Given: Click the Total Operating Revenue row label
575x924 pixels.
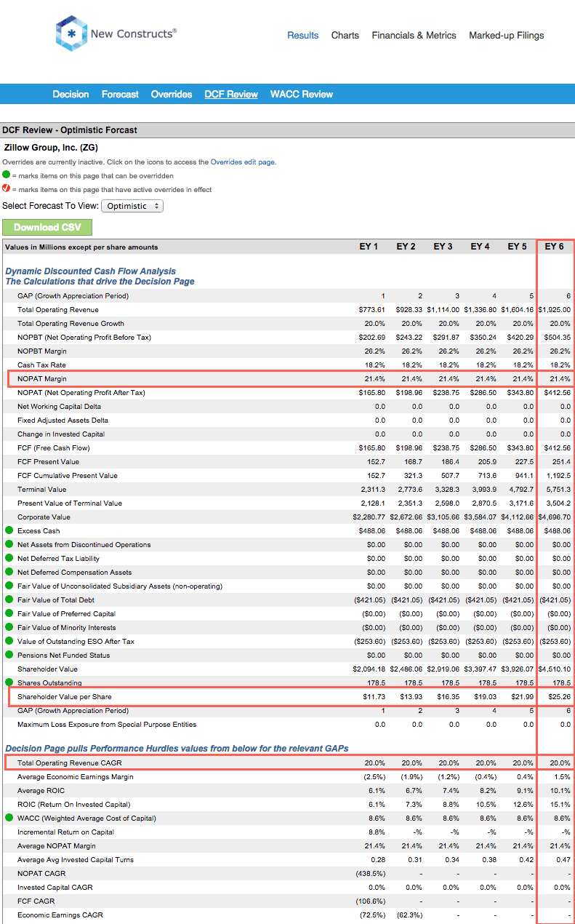Looking at the screenshot, I should (58, 309).
